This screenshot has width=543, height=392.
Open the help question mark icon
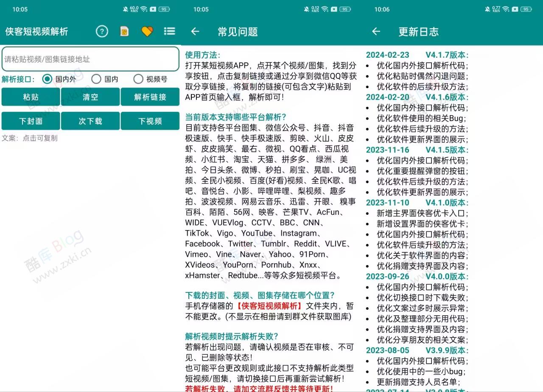point(102,31)
